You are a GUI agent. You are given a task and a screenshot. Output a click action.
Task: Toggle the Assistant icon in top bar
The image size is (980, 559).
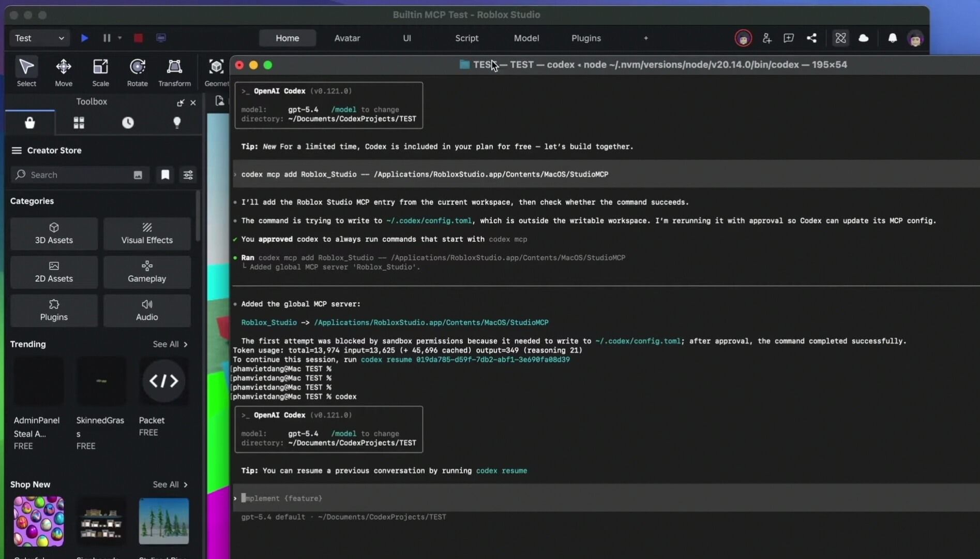click(x=840, y=38)
